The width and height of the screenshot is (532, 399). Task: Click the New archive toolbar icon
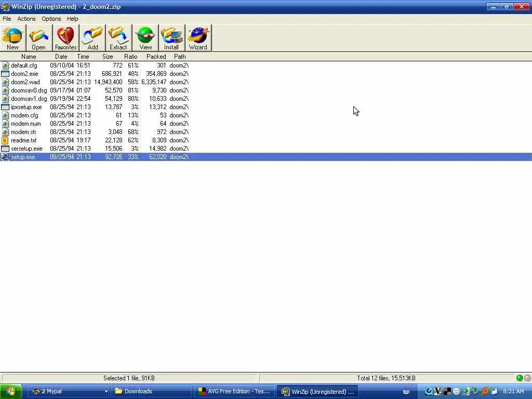13,37
